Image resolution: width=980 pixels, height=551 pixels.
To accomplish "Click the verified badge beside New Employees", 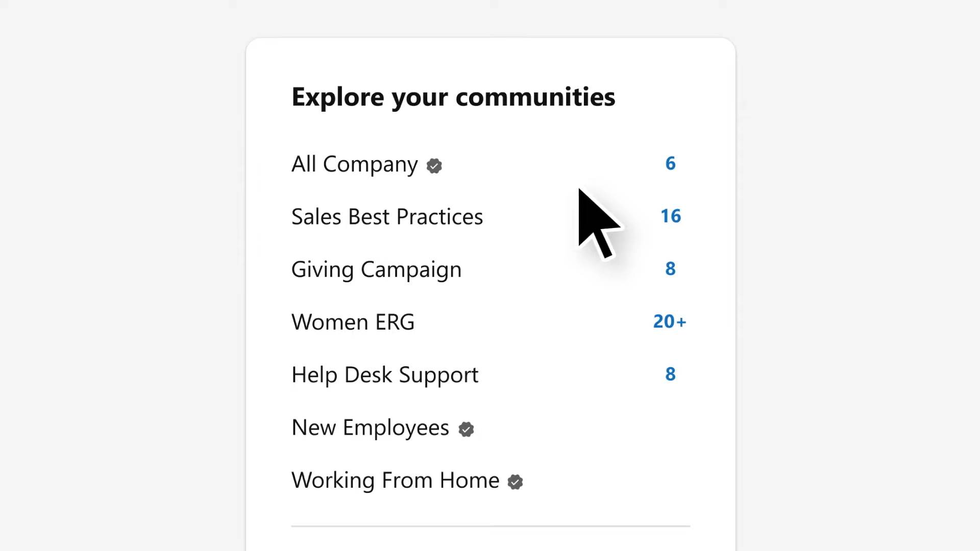I will click(465, 429).
